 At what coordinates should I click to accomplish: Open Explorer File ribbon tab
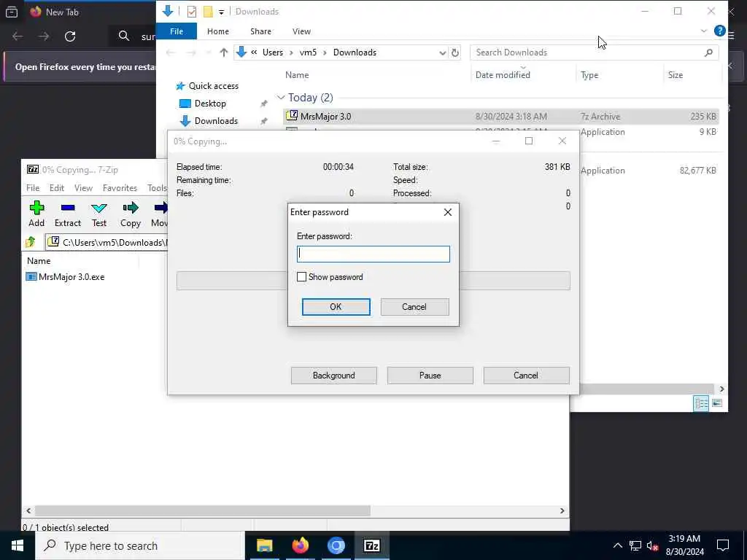(177, 31)
